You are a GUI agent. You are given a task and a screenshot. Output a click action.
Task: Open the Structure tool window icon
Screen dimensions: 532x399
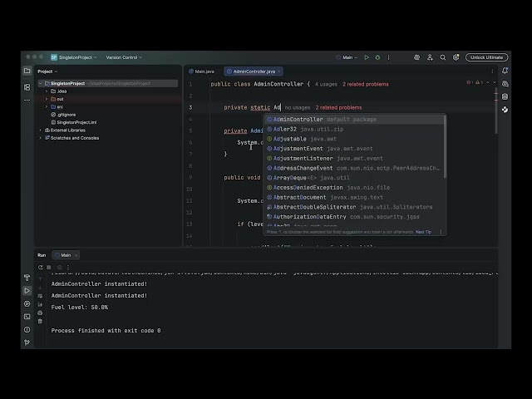click(27, 86)
